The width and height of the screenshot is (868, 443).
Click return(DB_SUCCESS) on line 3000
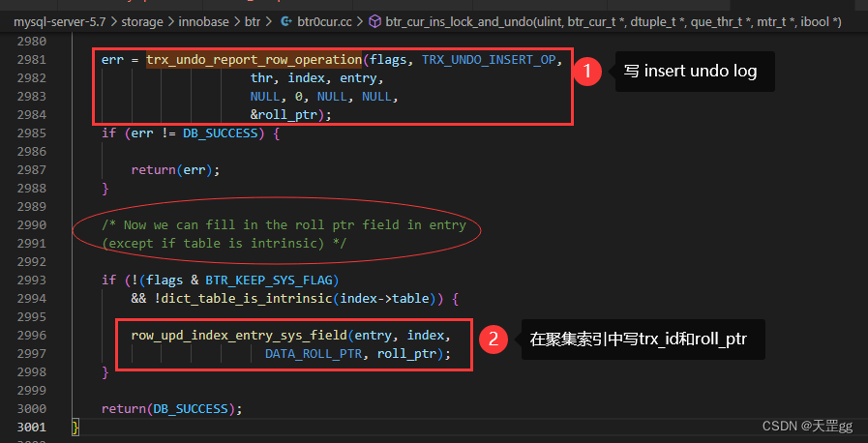(172, 409)
